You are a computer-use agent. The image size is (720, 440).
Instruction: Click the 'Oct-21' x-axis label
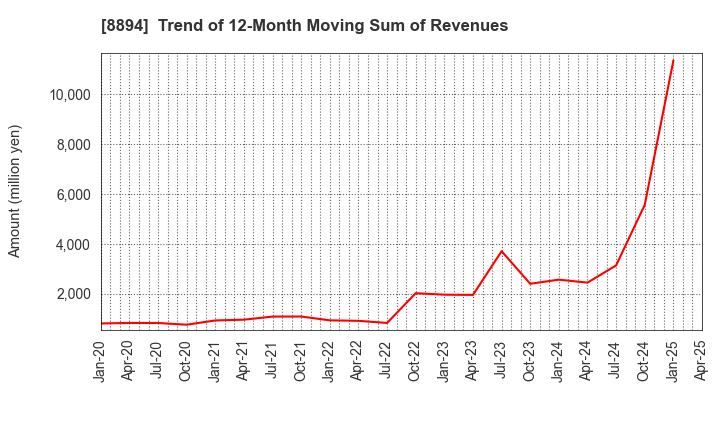299,361
